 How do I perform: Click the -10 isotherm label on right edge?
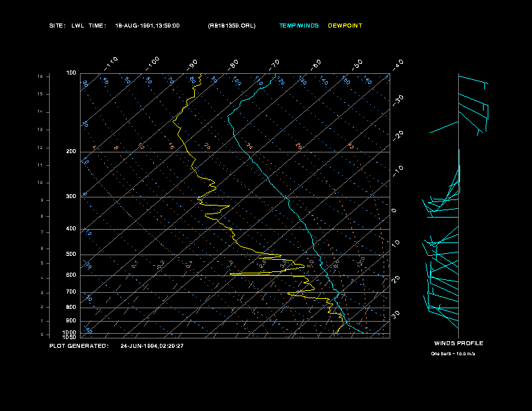[398, 171]
